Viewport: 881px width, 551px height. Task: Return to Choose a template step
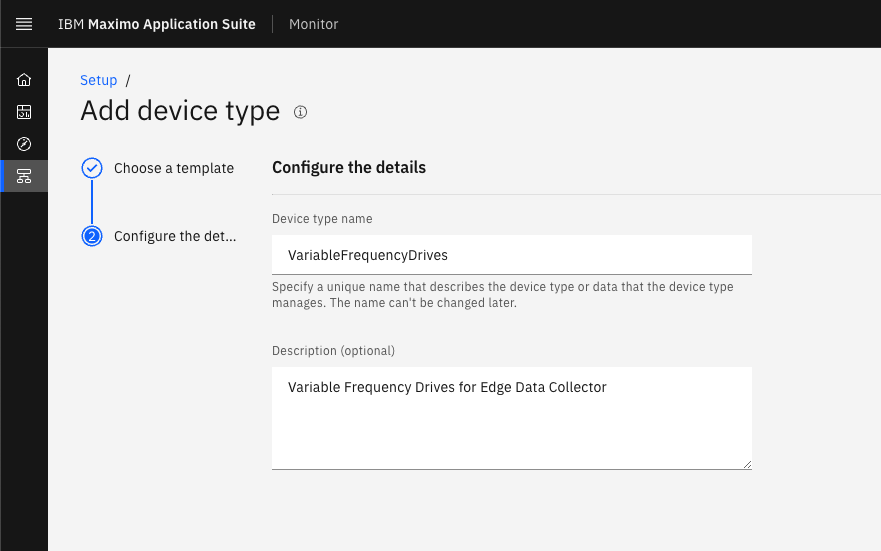[x=174, y=168]
